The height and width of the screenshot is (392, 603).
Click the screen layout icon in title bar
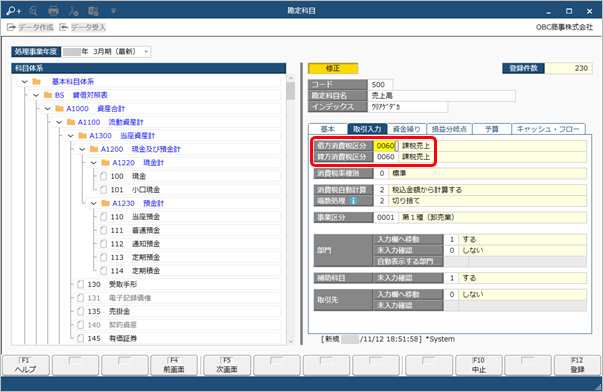pos(93,11)
